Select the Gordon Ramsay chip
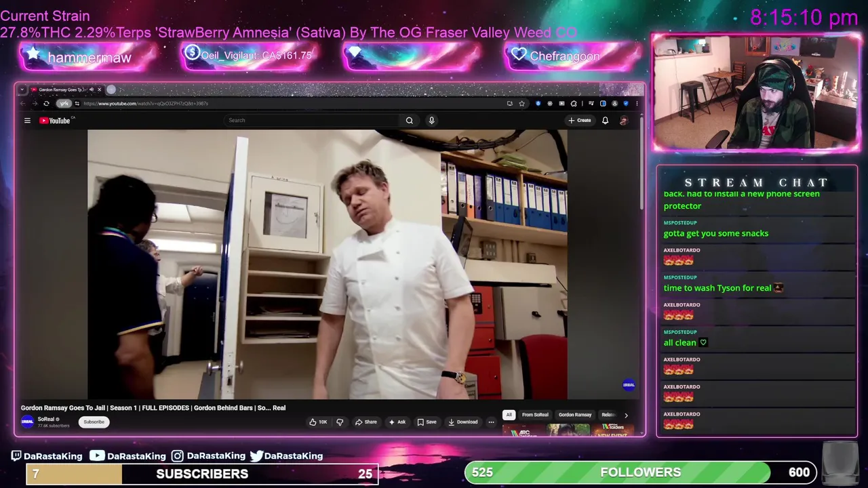 (x=575, y=415)
